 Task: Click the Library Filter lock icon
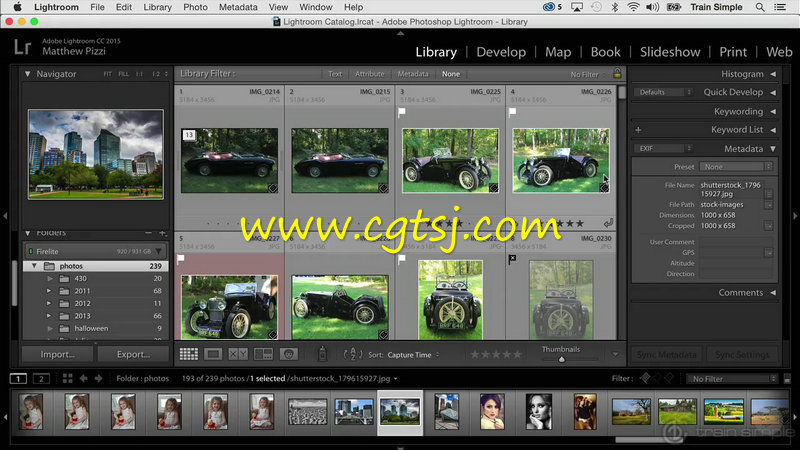click(x=617, y=73)
